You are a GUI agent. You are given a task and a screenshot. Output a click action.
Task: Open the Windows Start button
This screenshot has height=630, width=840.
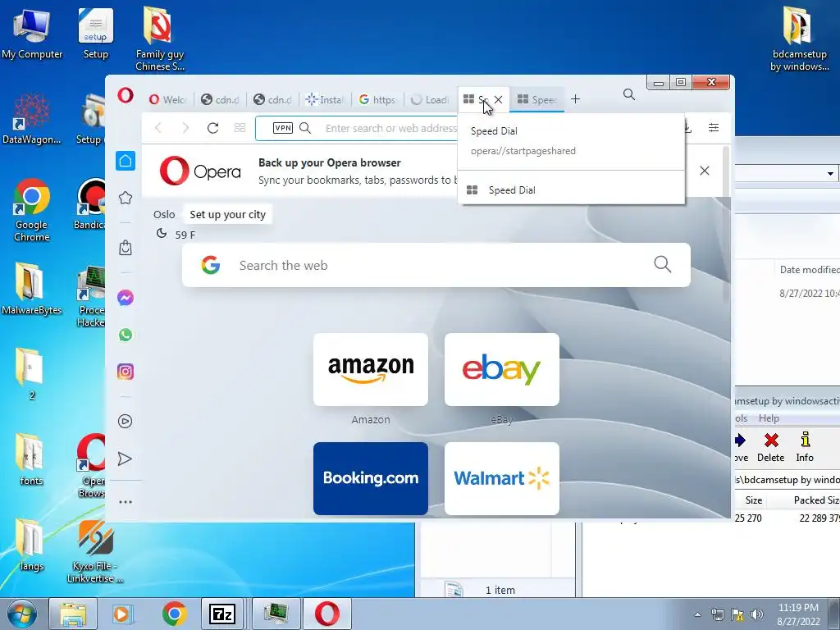pyautogui.click(x=22, y=614)
